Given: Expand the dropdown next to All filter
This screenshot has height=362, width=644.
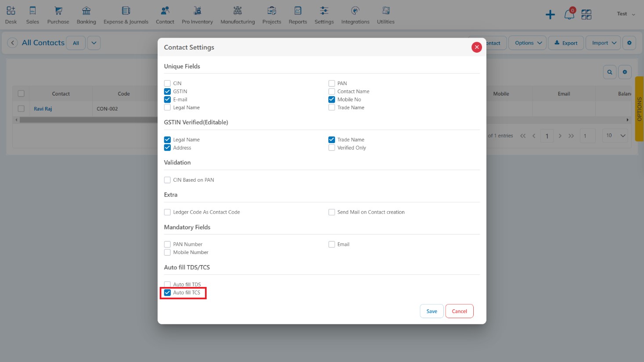Looking at the screenshot, I should coord(94,43).
